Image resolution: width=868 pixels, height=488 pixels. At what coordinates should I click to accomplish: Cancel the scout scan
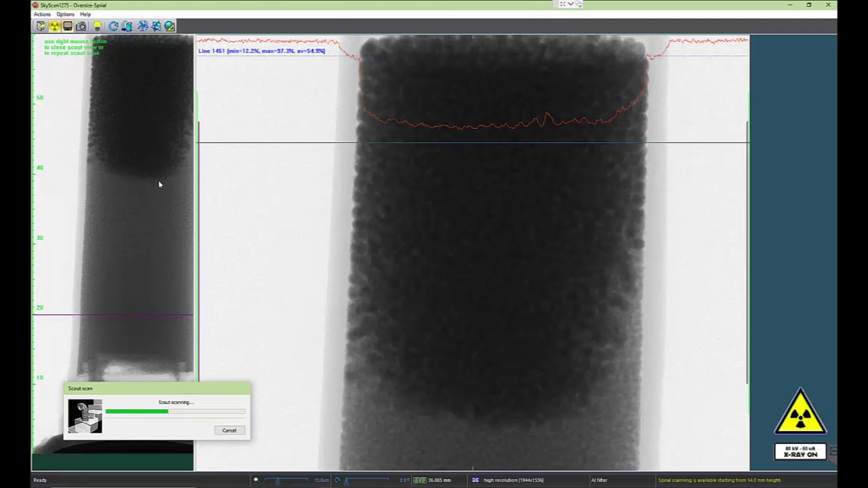click(229, 430)
